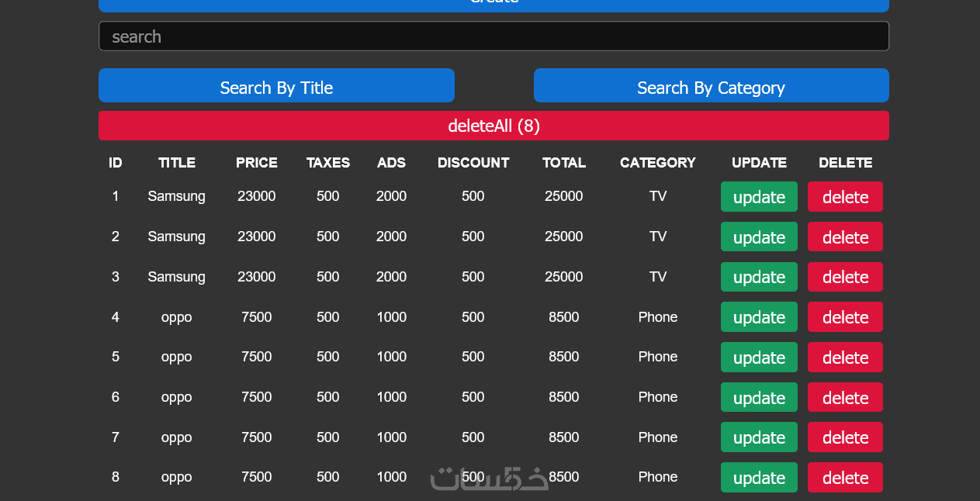Click the 1000 ads value in row 6

[392, 397]
